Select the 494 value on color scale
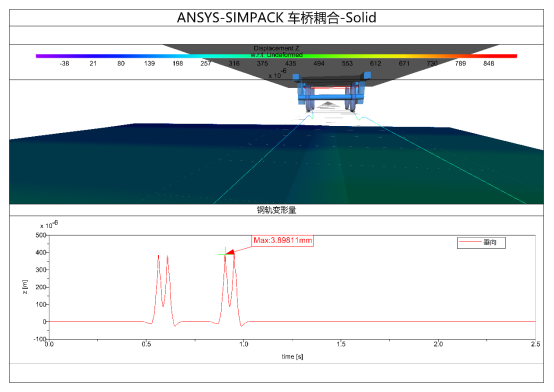The width and height of the screenshot is (554, 392). point(319,64)
